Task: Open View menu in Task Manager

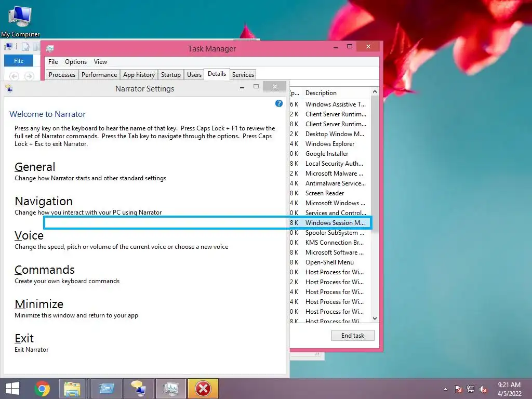Action: pyautogui.click(x=100, y=62)
